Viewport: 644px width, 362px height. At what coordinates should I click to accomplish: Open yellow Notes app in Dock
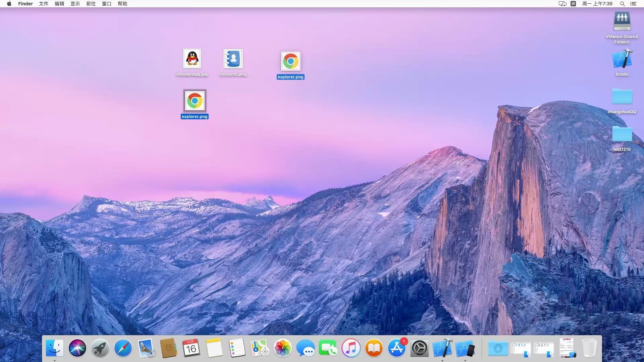coord(214,348)
